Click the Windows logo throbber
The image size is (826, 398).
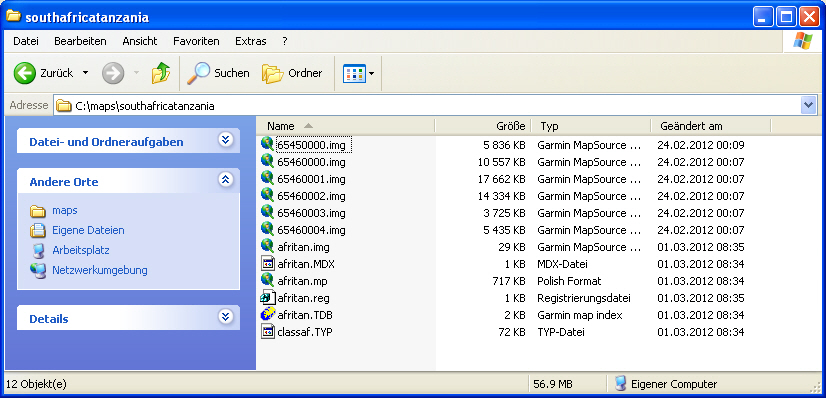pyautogui.click(x=803, y=41)
